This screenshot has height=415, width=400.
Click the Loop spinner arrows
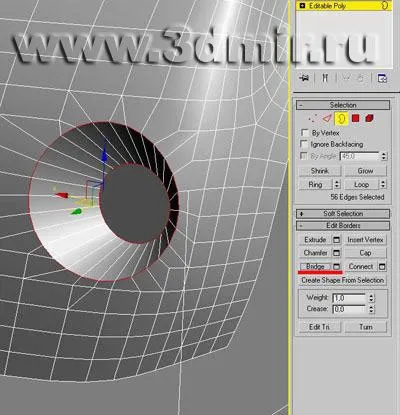tap(383, 184)
